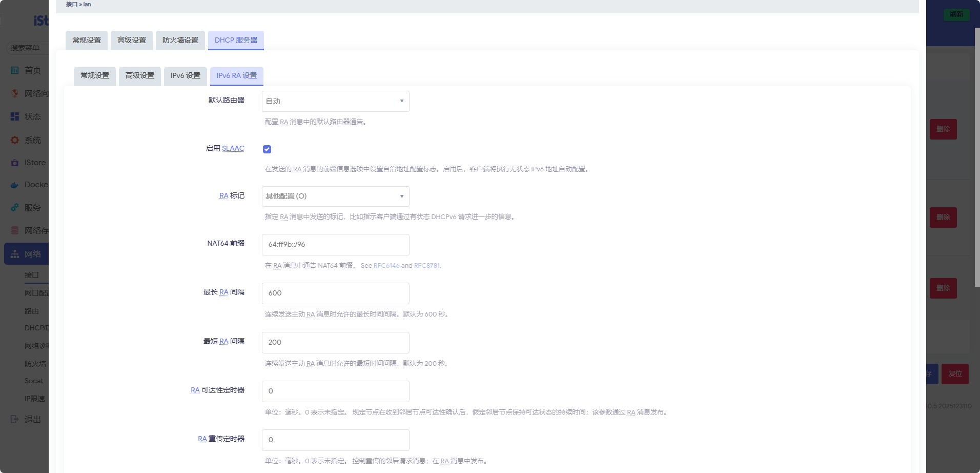Open the default router dropdown
The height and width of the screenshot is (473, 980).
335,101
